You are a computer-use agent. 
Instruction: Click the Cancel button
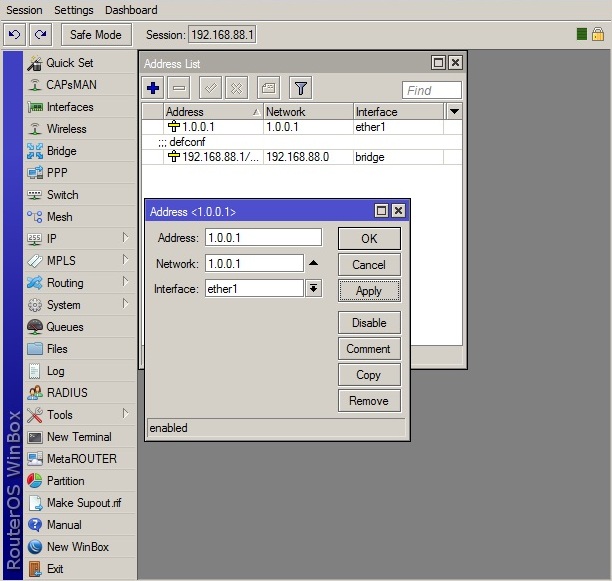369,265
